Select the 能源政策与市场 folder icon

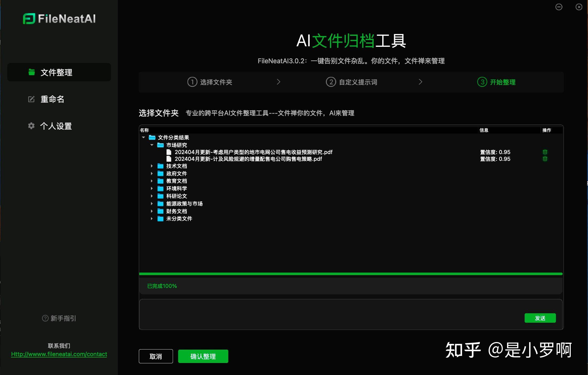(x=160, y=203)
